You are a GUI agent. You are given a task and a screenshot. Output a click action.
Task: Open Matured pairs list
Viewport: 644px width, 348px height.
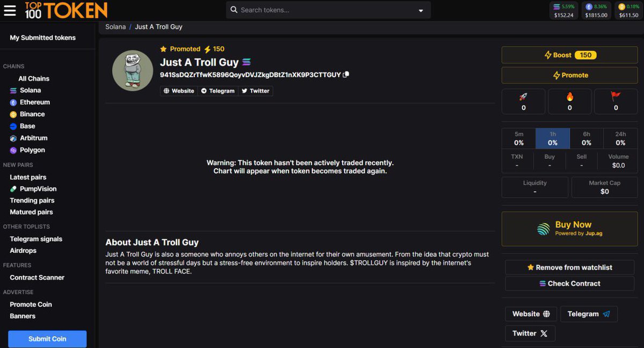coord(31,212)
